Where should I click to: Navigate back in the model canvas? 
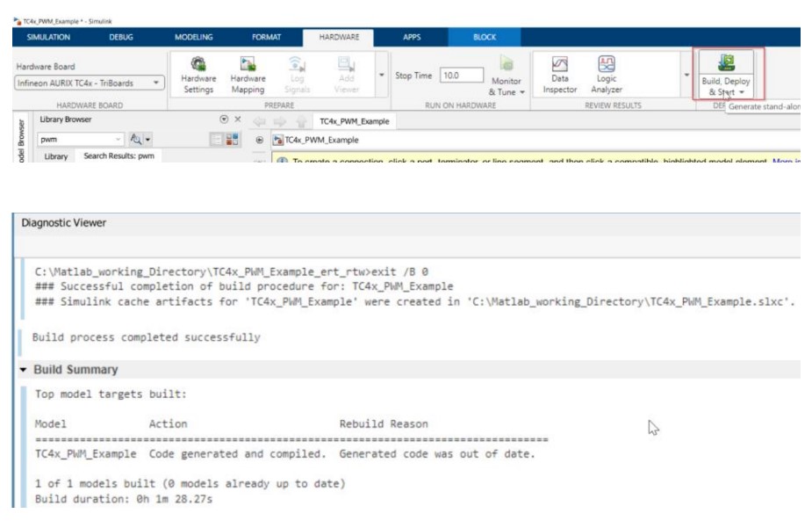click(x=259, y=122)
